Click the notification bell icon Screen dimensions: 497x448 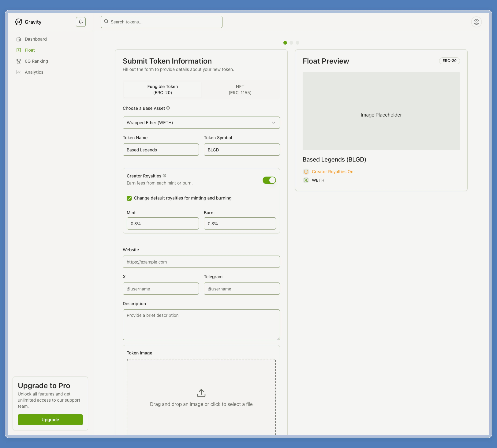pyautogui.click(x=81, y=22)
